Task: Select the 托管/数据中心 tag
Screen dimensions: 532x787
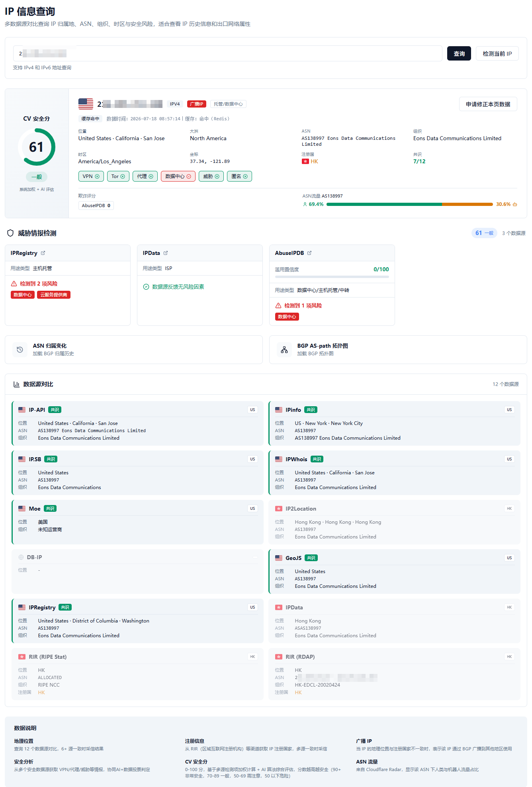Action: point(228,104)
